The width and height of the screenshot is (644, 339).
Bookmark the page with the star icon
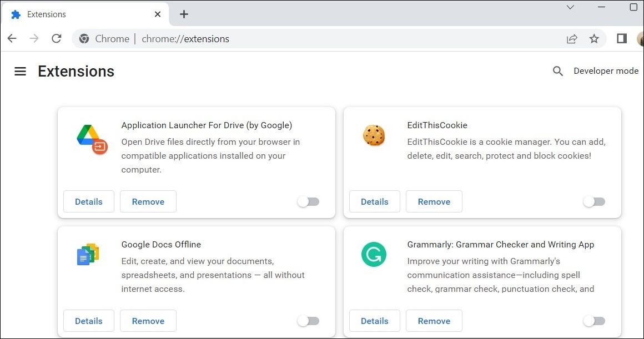coord(594,38)
